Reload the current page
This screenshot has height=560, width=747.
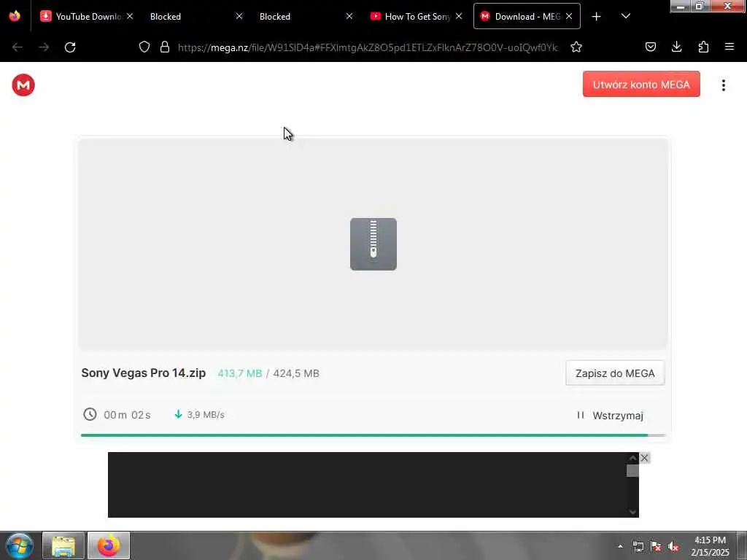point(70,47)
